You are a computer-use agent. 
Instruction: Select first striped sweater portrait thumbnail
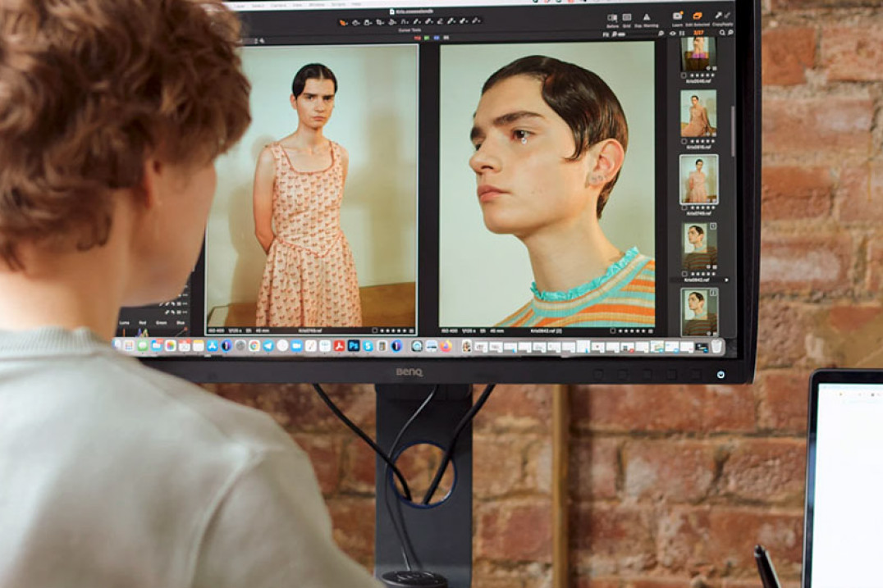pos(698,247)
